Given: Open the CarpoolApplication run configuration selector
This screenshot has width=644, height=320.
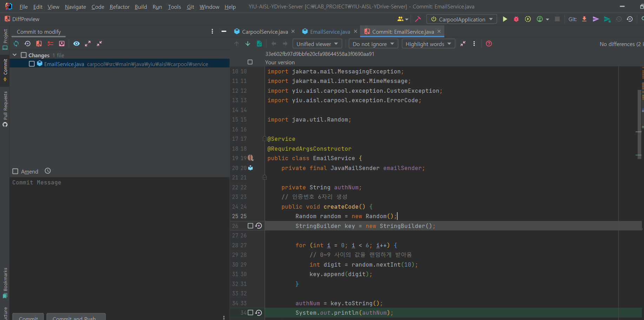Looking at the screenshot, I should [x=462, y=19].
